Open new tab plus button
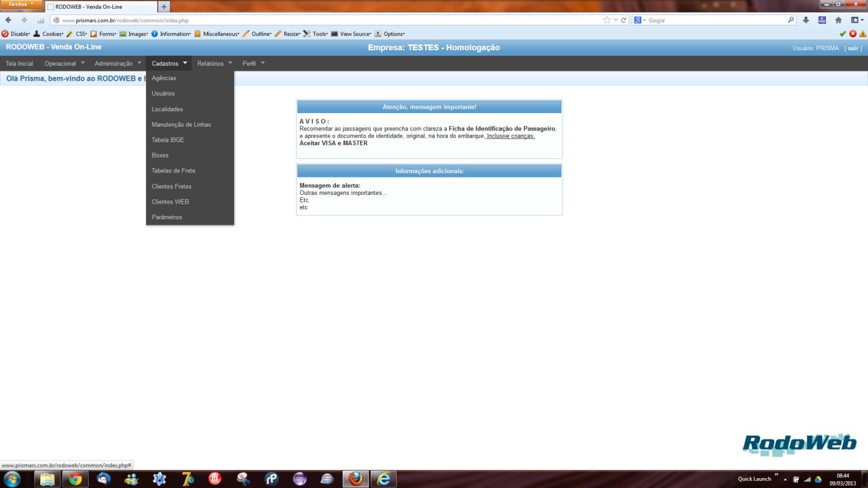The width and height of the screenshot is (868, 488). pos(165,7)
